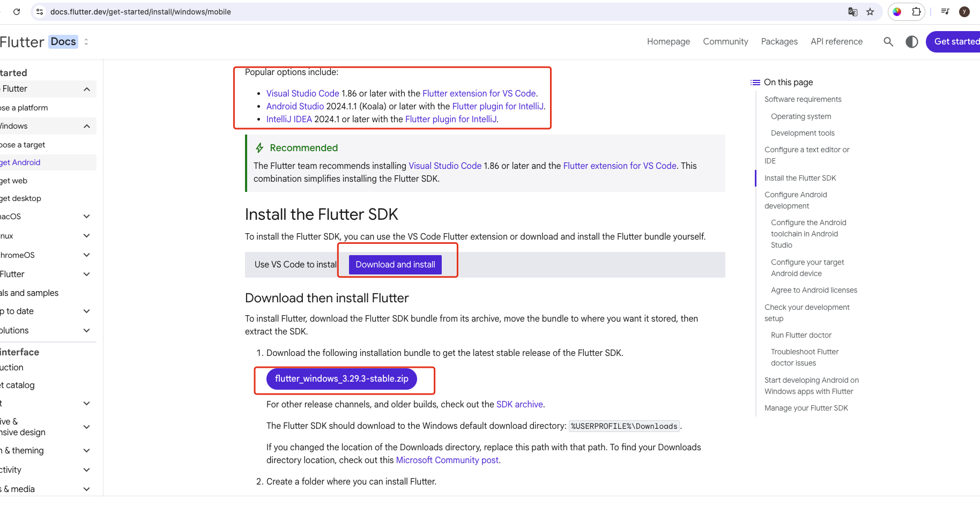Jump to Manage your Flutter SDK
The image size is (980, 506).
coord(806,408)
